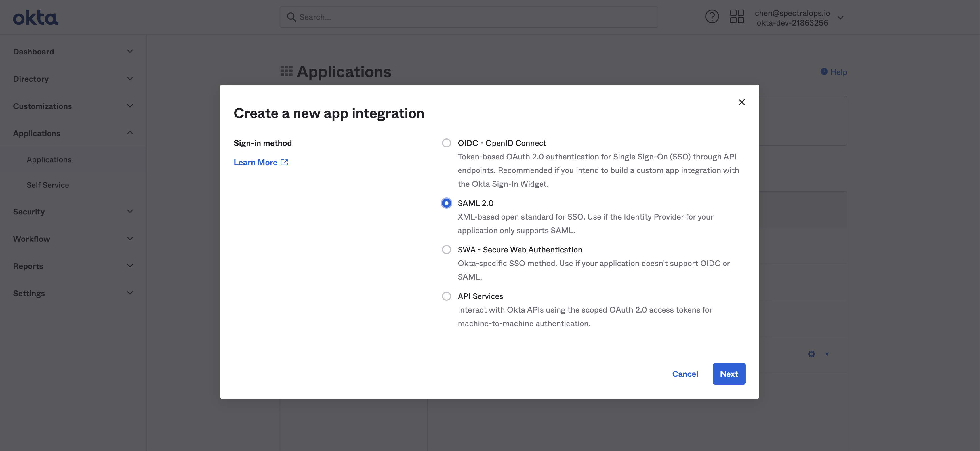Open the help question mark icon

[712, 17]
